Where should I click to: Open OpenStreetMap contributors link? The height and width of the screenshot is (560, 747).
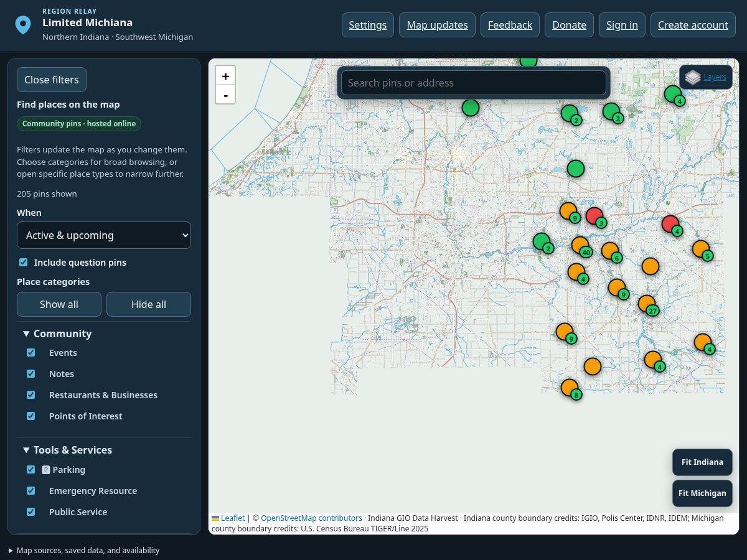click(x=311, y=518)
